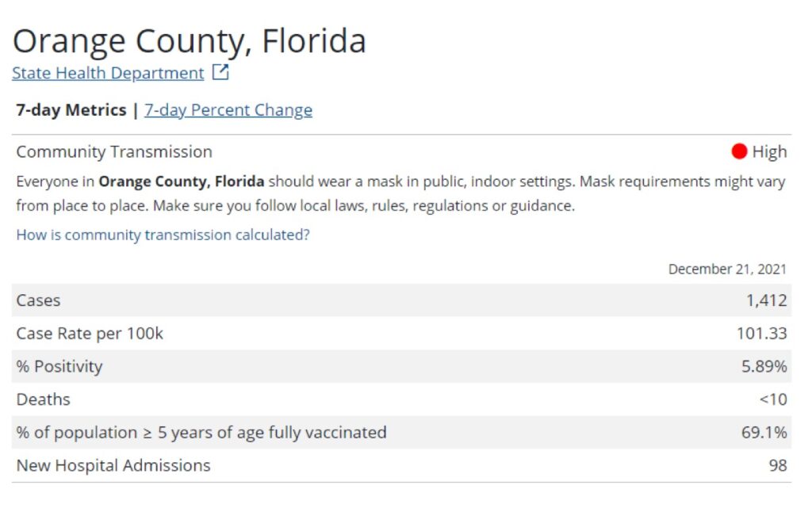Click the 101.33 case rate value
The height and width of the screenshot is (512, 812).
click(761, 334)
